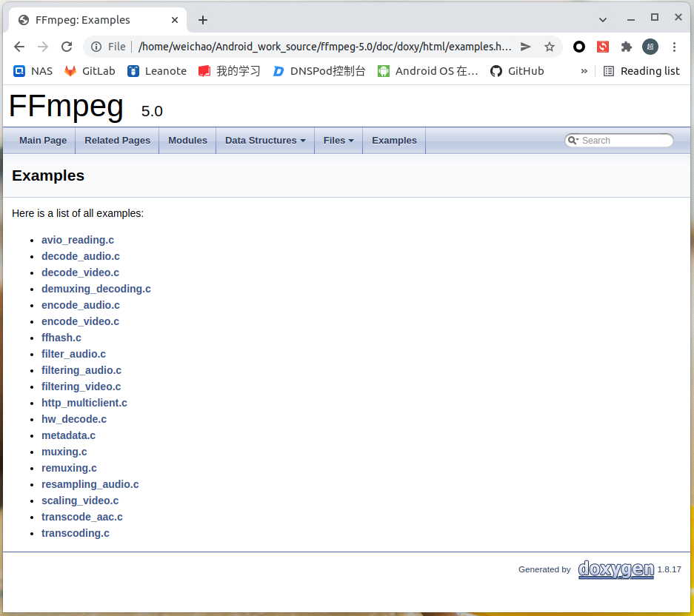Show hidden bookmarks via chevron overflow
694x616 pixels.
coord(584,71)
